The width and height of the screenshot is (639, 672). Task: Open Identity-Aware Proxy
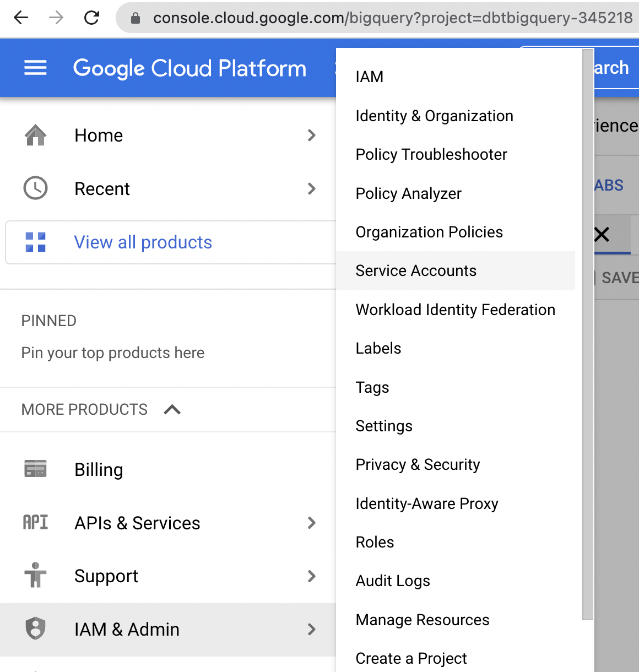click(456, 503)
